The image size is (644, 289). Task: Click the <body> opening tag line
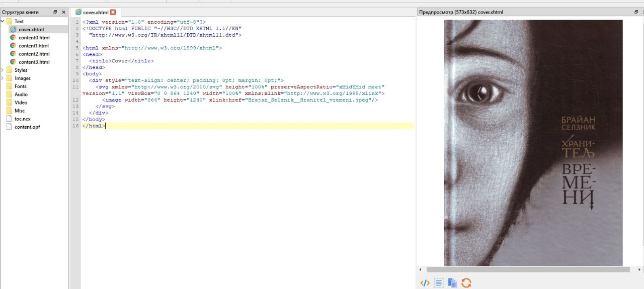(92, 74)
